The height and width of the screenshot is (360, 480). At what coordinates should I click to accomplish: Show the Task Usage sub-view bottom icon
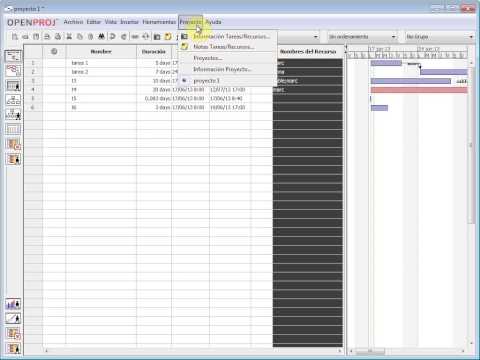click(x=13, y=334)
